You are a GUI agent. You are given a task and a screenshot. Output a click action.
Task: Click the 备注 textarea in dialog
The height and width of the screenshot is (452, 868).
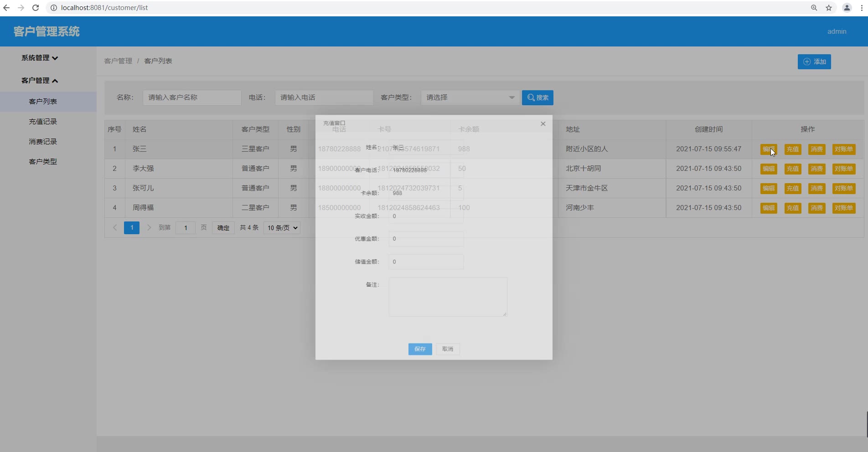[448, 297]
